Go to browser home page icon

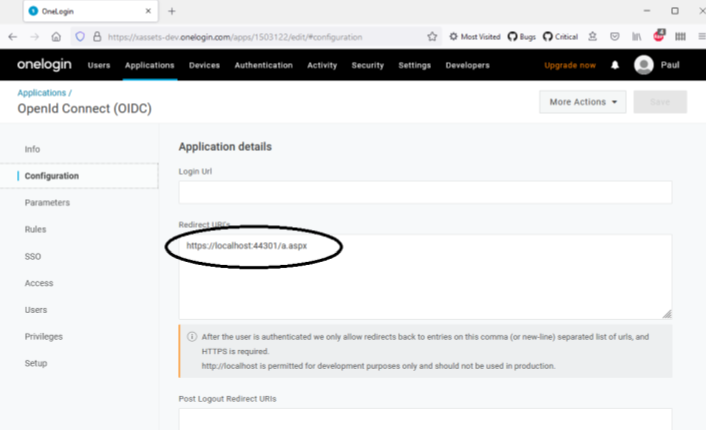(x=56, y=37)
